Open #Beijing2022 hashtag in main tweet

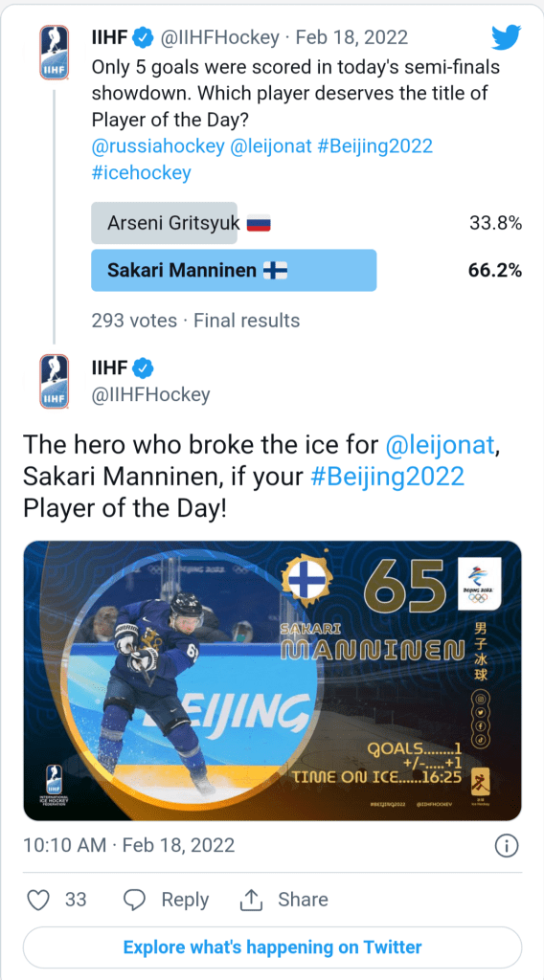point(388,477)
